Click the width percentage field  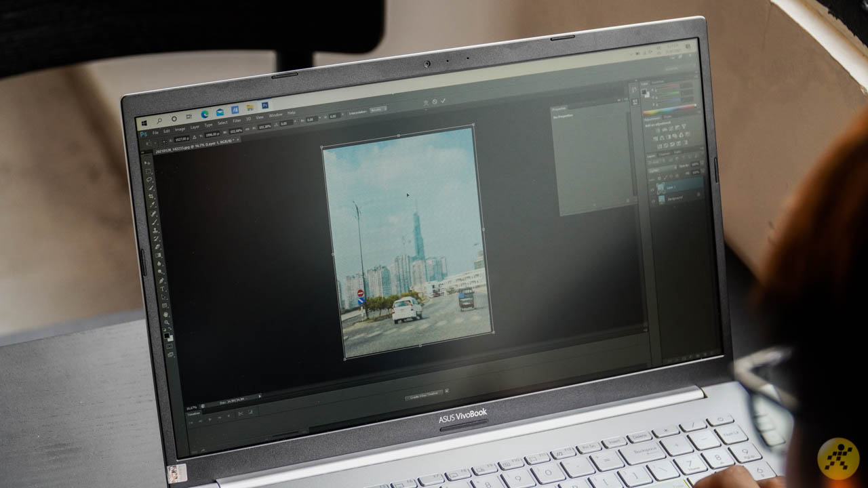click(x=236, y=130)
